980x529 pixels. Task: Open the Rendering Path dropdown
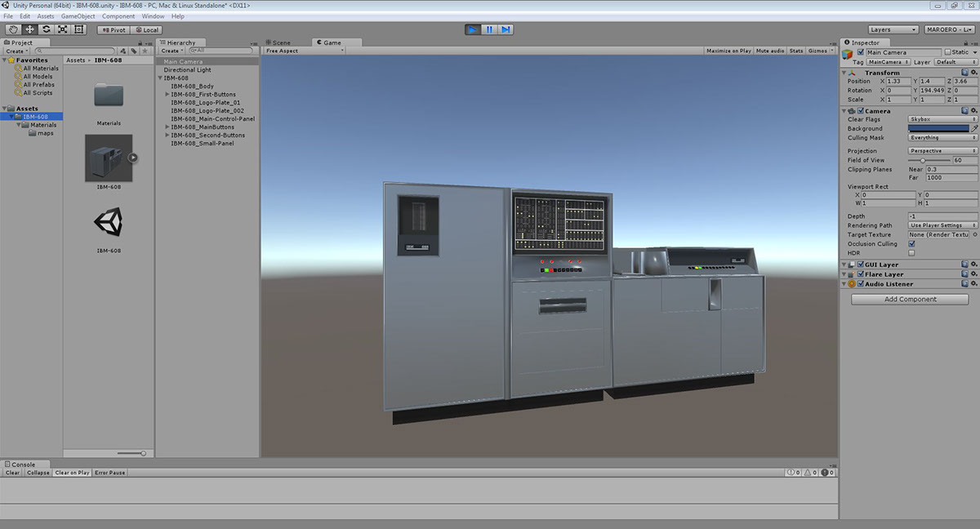942,225
